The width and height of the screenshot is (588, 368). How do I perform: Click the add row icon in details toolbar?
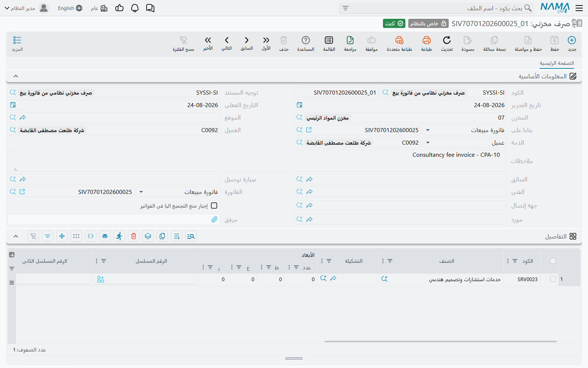[177, 236]
